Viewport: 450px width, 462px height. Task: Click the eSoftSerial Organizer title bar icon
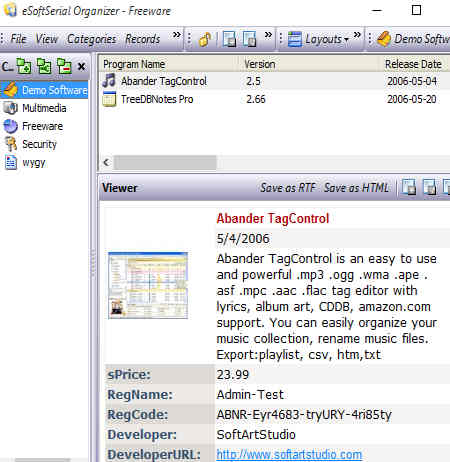[x=10, y=9]
